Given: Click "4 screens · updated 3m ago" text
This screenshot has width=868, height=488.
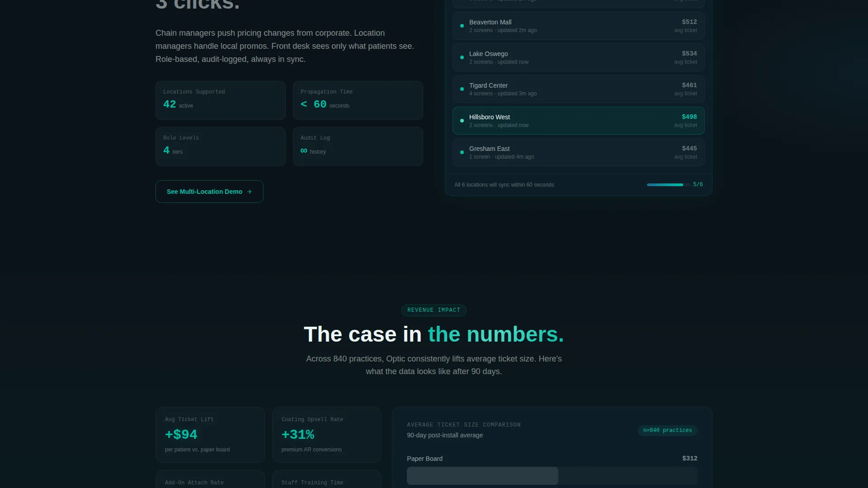Looking at the screenshot, I should click(503, 94).
